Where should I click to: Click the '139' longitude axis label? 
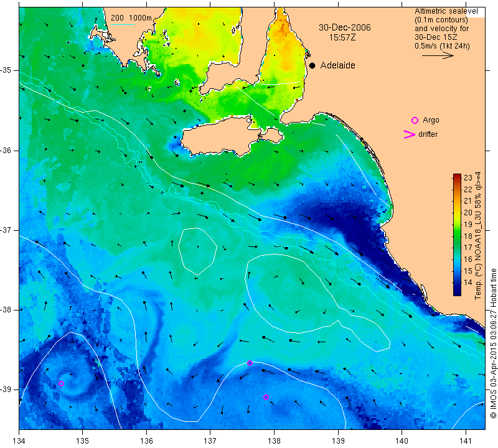(x=338, y=441)
